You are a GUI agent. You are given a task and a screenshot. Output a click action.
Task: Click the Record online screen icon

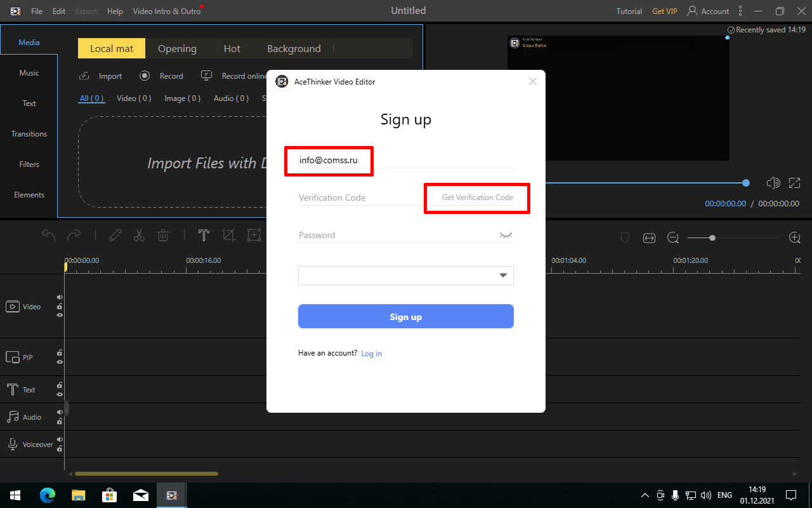click(x=206, y=76)
